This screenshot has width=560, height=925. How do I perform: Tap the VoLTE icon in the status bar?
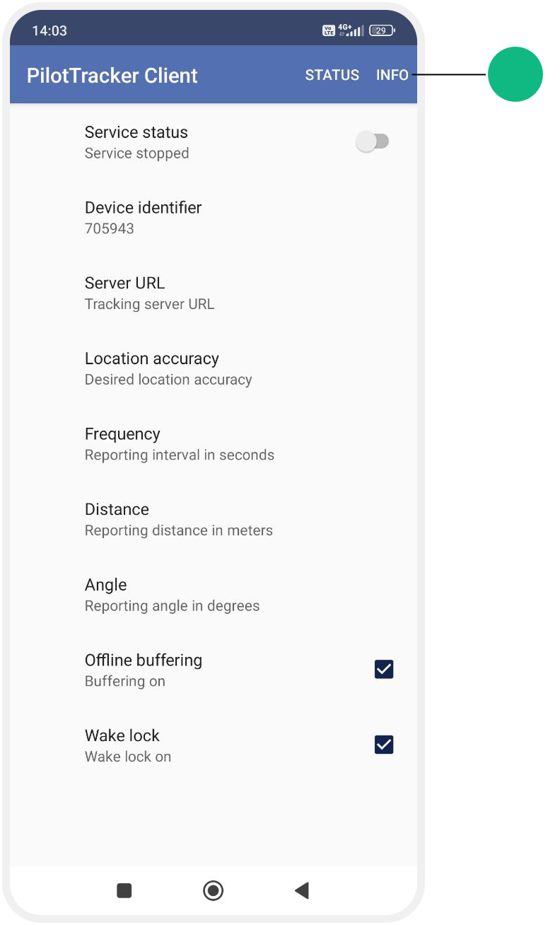pos(329,30)
